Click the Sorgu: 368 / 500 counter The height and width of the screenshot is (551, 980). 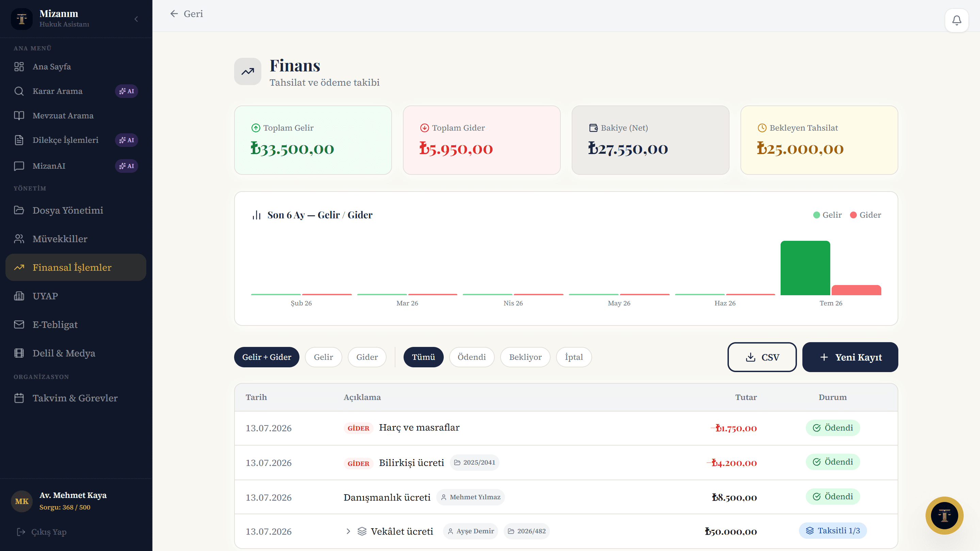(x=65, y=507)
